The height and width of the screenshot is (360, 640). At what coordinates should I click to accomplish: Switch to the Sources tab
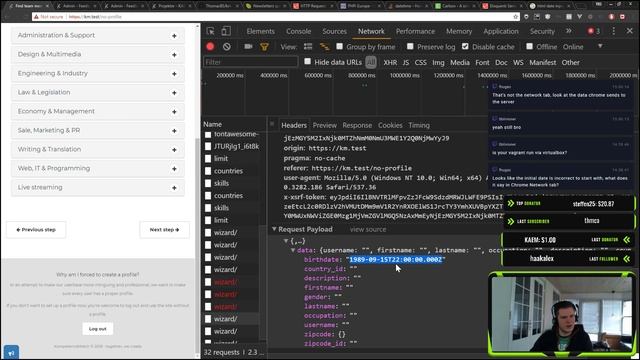click(334, 31)
